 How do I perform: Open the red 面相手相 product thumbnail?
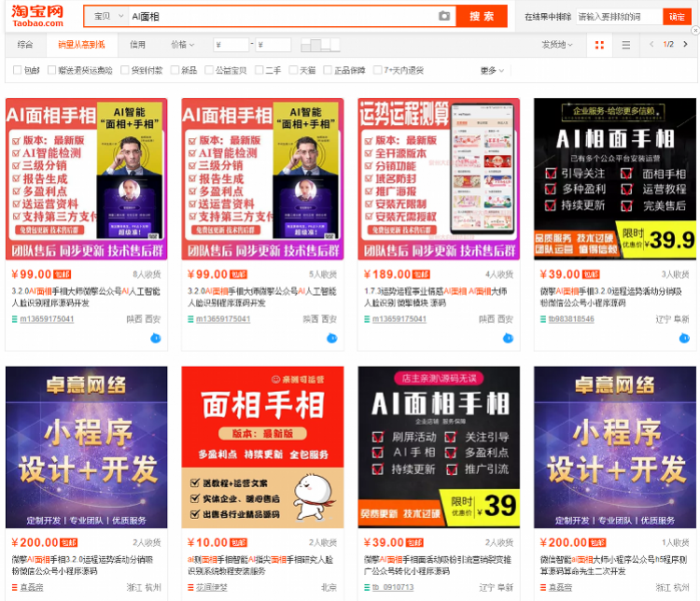coord(262,447)
